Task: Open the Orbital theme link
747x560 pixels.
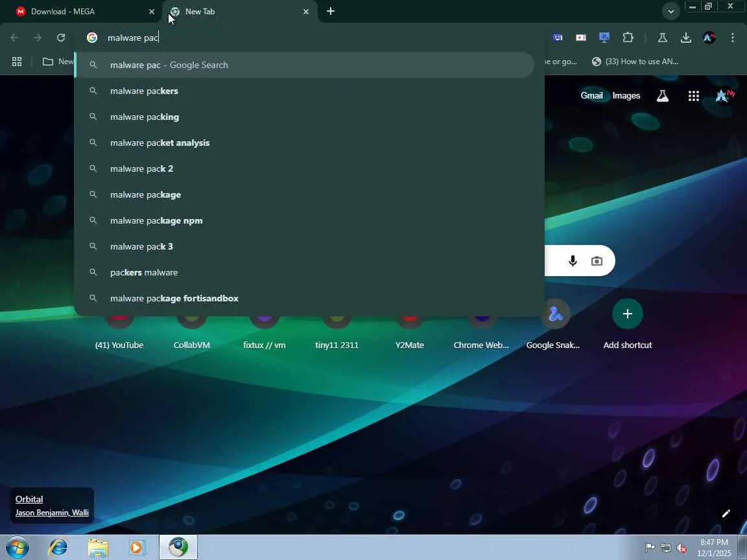Action: (29, 499)
